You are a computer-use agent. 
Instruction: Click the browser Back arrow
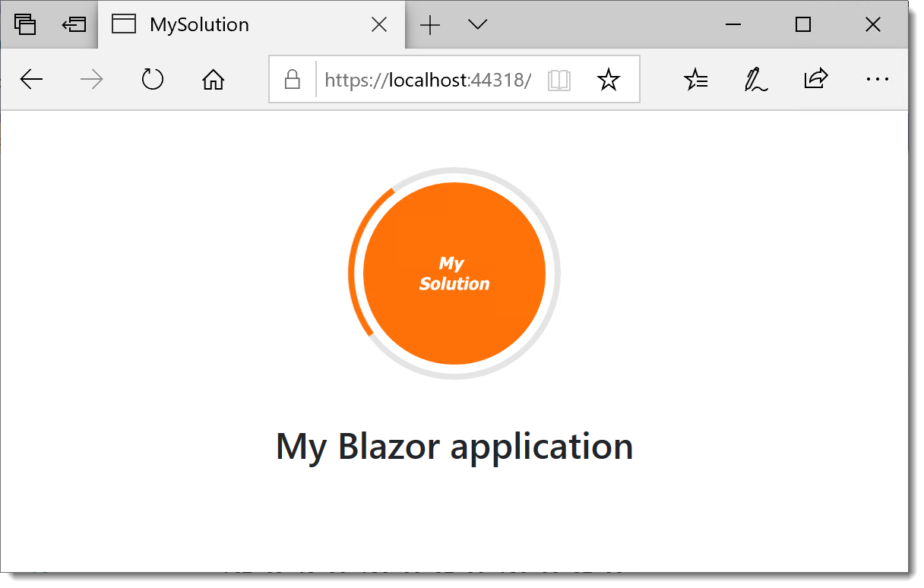point(31,79)
